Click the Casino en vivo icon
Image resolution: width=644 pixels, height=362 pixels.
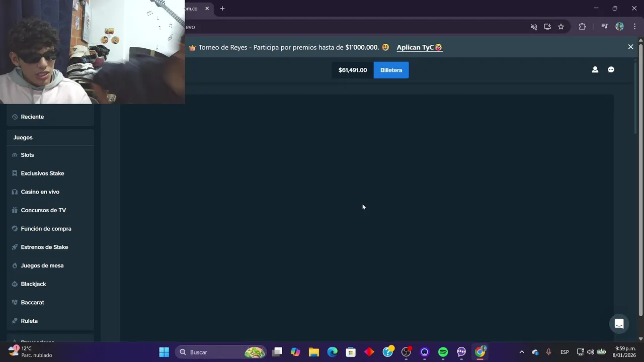click(x=15, y=192)
